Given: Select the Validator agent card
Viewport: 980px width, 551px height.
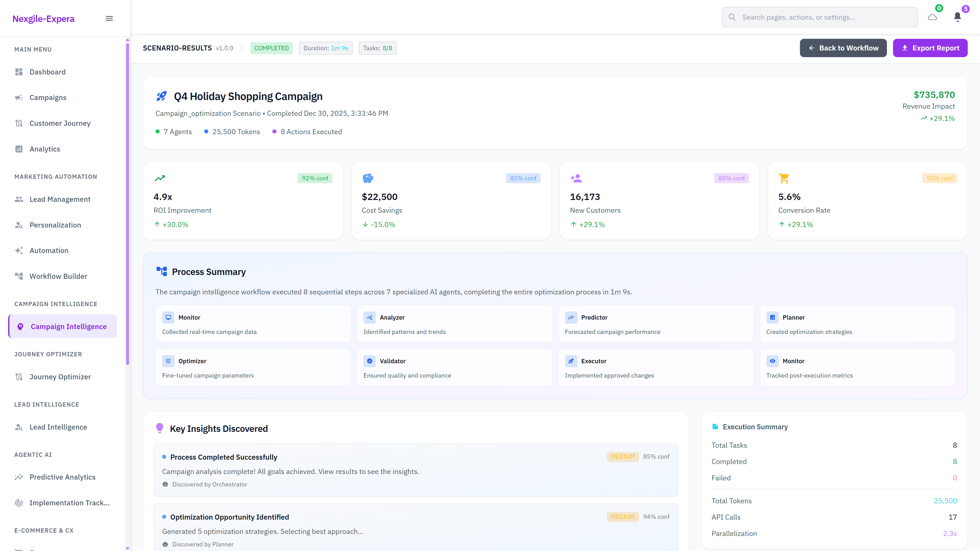Looking at the screenshot, I should (454, 367).
